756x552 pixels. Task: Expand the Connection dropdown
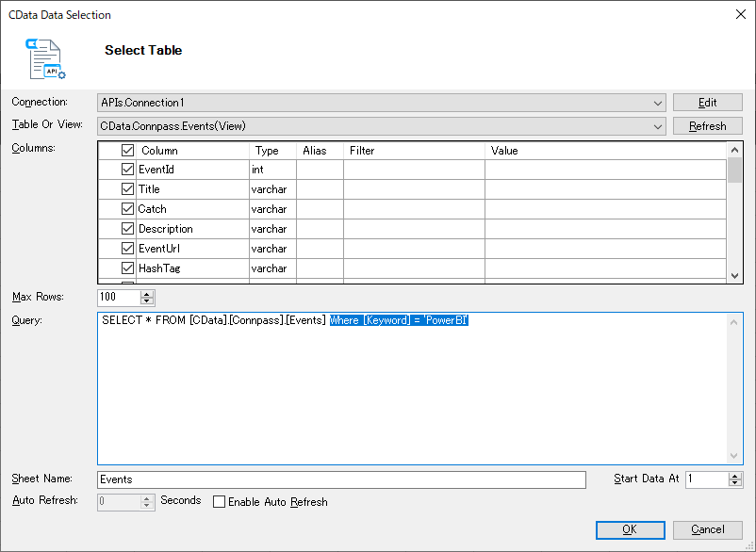(x=658, y=103)
